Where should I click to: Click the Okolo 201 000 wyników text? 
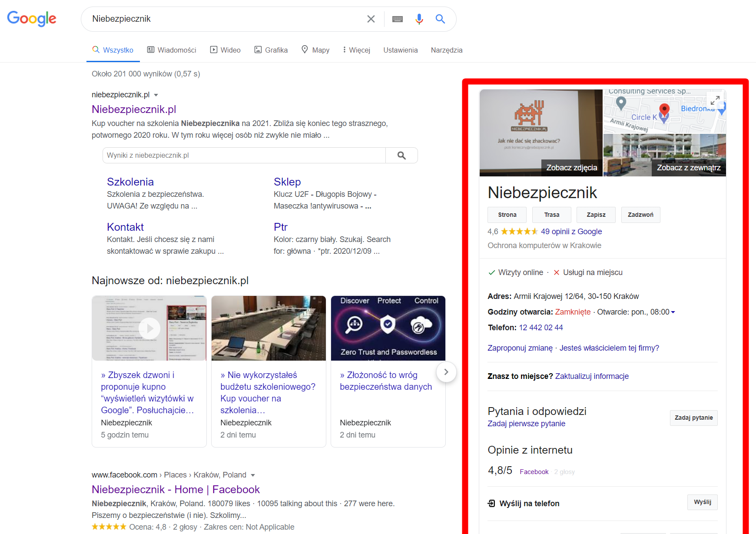tap(146, 74)
